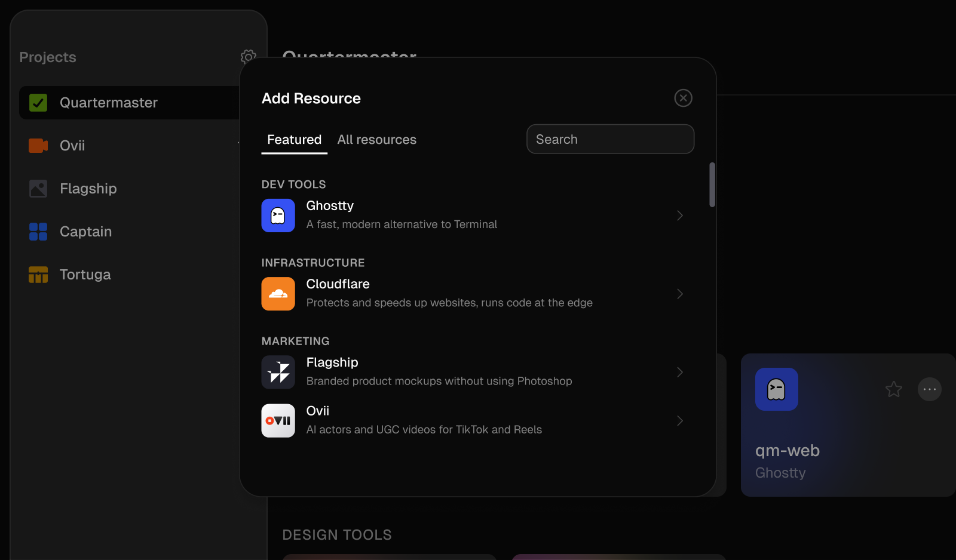Click the DEV TOOLS section heading
This screenshot has height=560, width=956.
coord(294,184)
